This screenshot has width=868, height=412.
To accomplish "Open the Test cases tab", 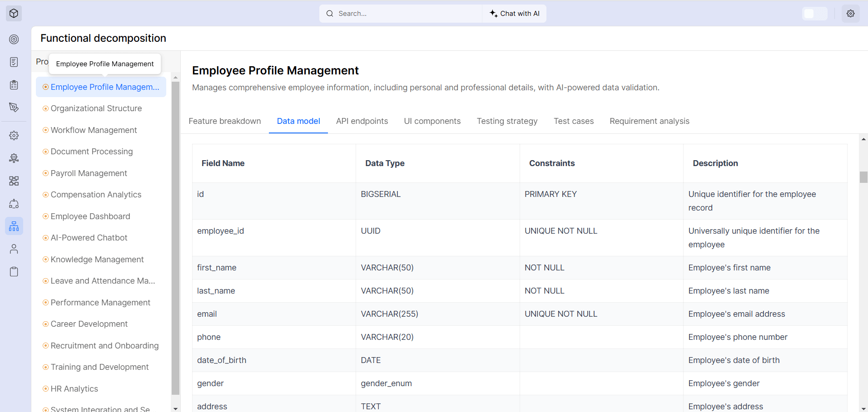I will coord(573,121).
